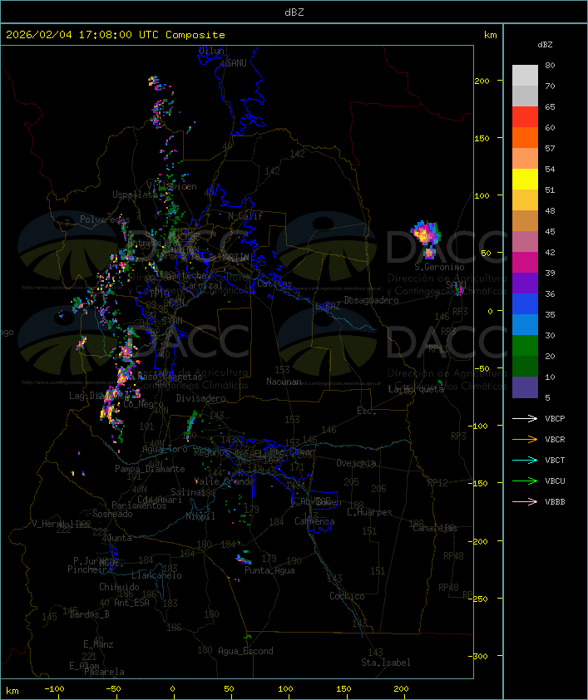Screen dimensions: 588x700
Task: Click the S.Geronimo map label
Action: point(439,267)
